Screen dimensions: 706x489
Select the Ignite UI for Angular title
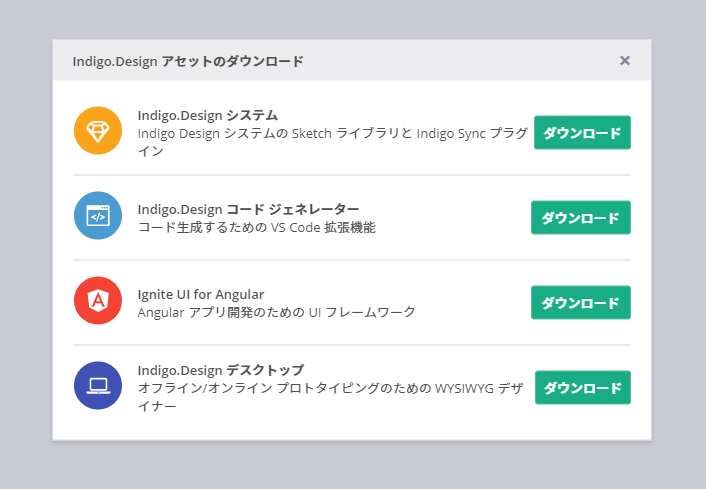point(200,294)
